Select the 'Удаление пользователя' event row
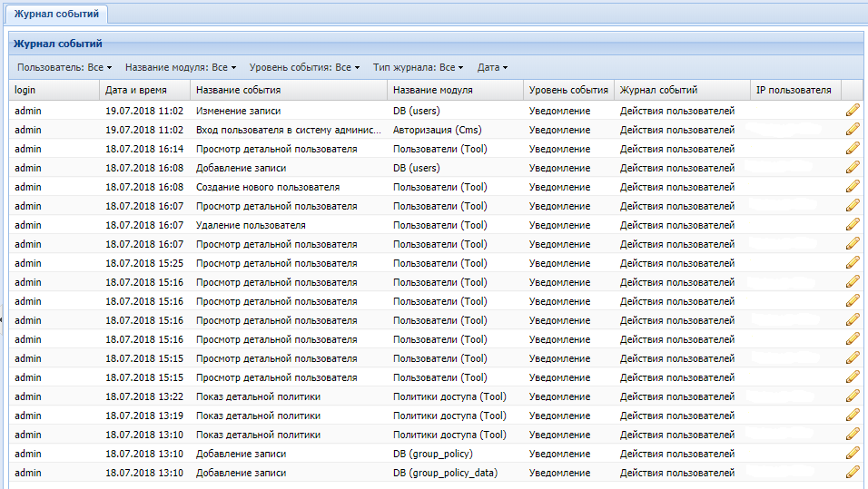The width and height of the screenshot is (868, 489). click(251, 225)
